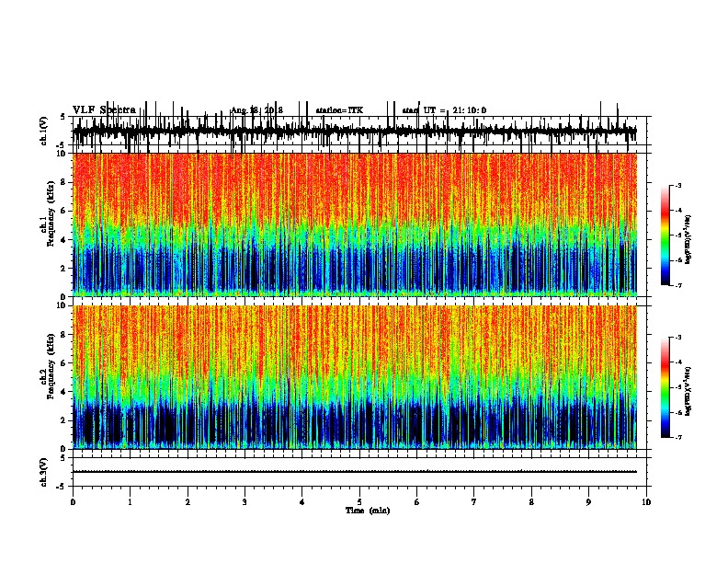This screenshot has width=728, height=563.
Task: Click the ch.2 color bar "-7" tick label
Action: [677, 437]
